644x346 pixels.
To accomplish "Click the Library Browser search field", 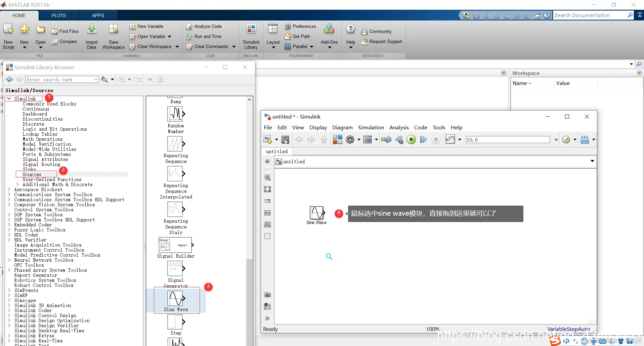I will [62, 80].
